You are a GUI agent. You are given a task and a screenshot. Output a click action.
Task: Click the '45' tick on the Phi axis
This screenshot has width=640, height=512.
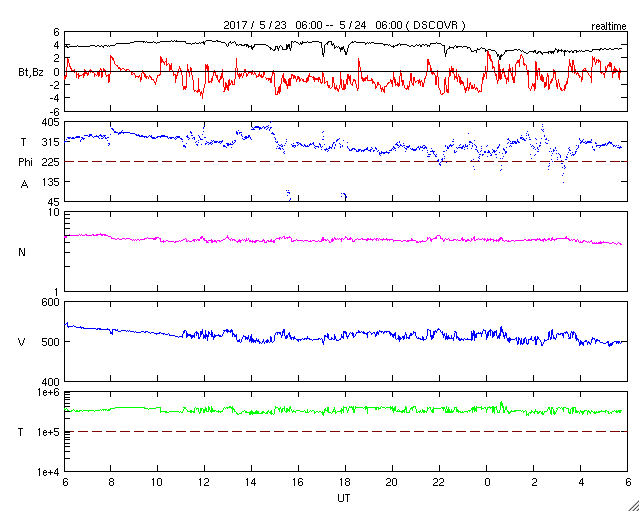pos(53,202)
